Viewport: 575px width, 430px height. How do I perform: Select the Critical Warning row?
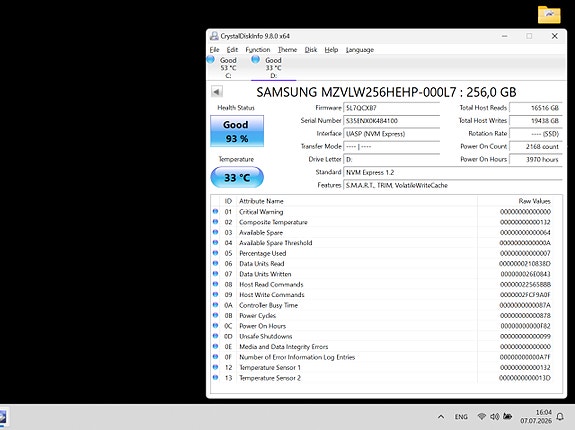(x=381, y=212)
